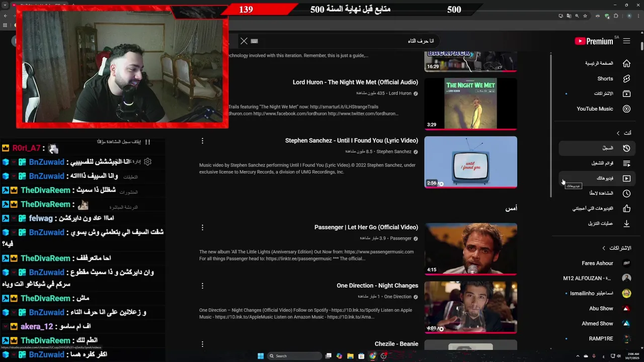Image resolution: width=644 pixels, height=362 pixels.
Task: Open the Windows Start button
Action: point(261,356)
